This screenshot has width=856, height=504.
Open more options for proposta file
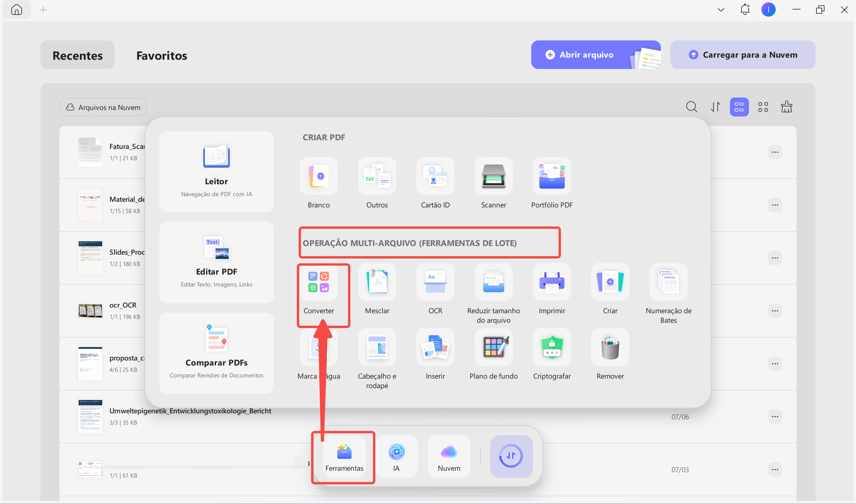(775, 364)
